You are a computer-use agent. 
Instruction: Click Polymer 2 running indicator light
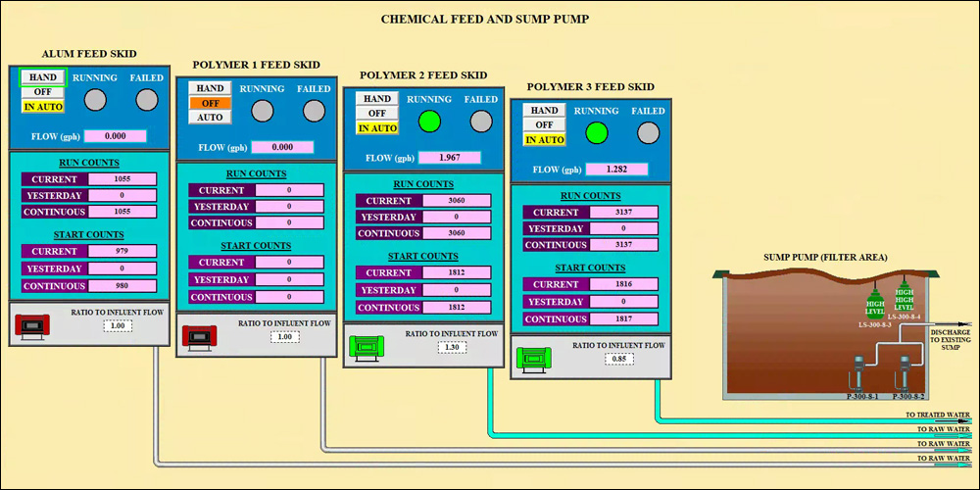[x=428, y=122]
